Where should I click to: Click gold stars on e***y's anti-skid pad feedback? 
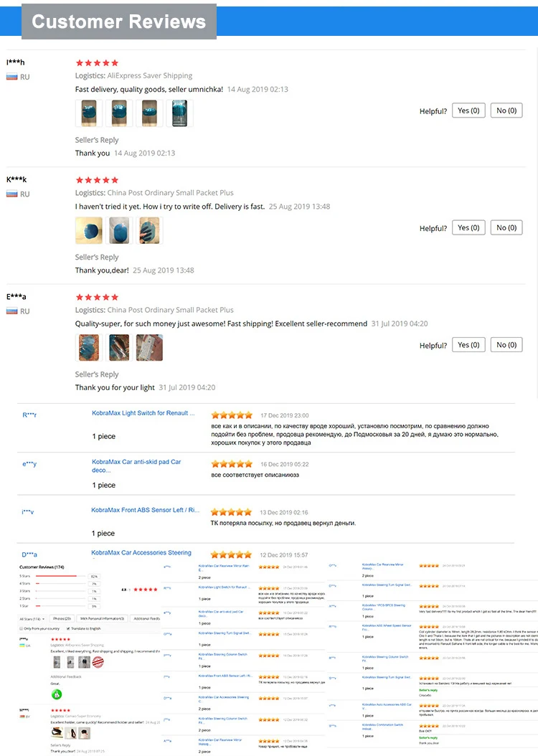(x=232, y=464)
